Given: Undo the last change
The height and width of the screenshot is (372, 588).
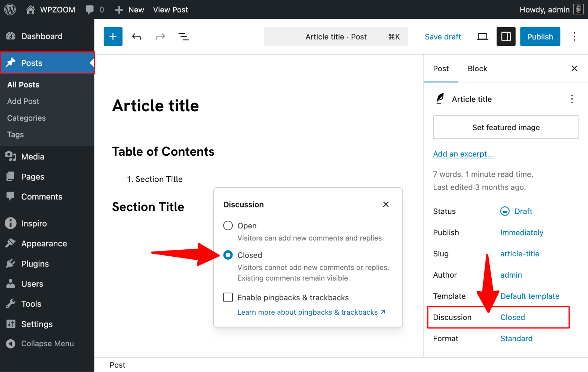Looking at the screenshot, I should [137, 36].
